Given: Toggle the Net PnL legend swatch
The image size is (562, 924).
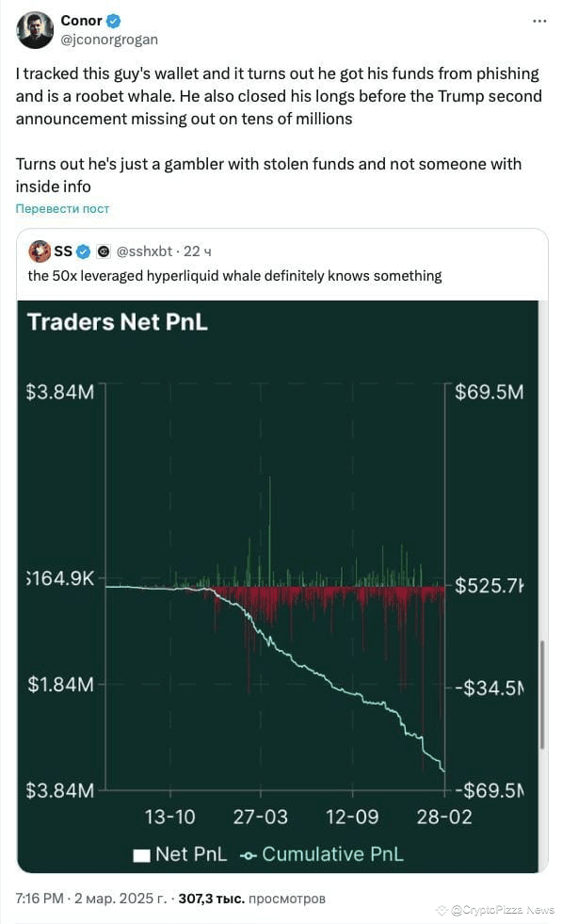Looking at the screenshot, I should pos(141,855).
